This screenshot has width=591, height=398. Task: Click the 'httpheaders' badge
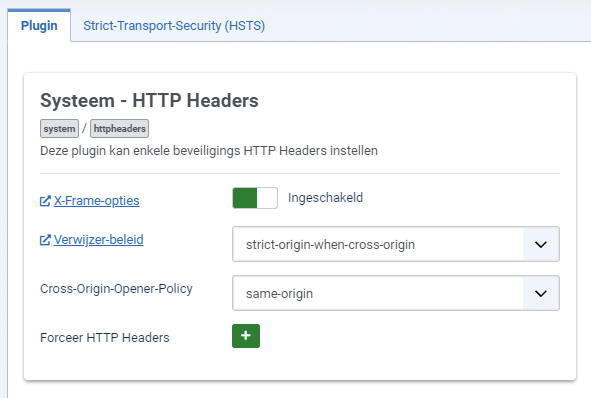point(119,129)
